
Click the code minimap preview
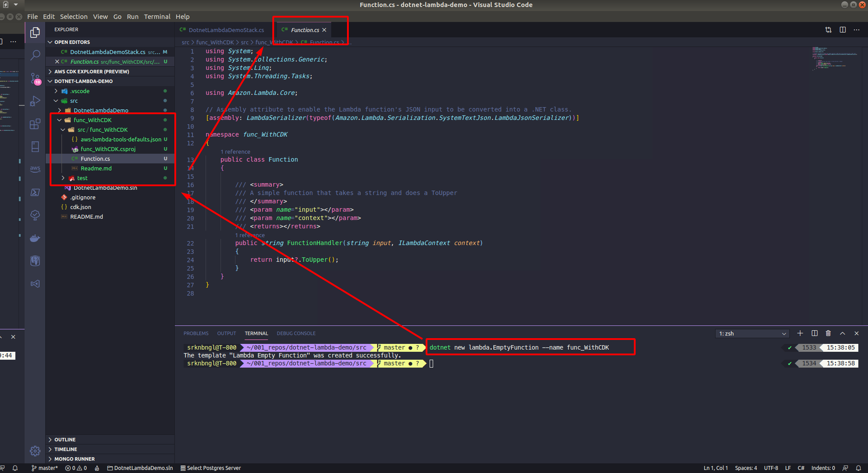[835, 58]
